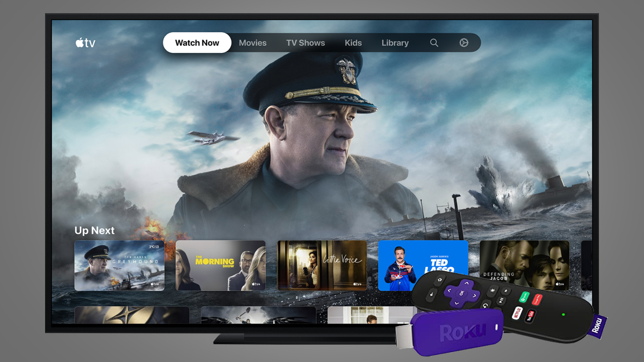Image resolution: width=644 pixels, height=362 pixels.
Task: Navigate to Kids section
Action: tap(354, 42)
